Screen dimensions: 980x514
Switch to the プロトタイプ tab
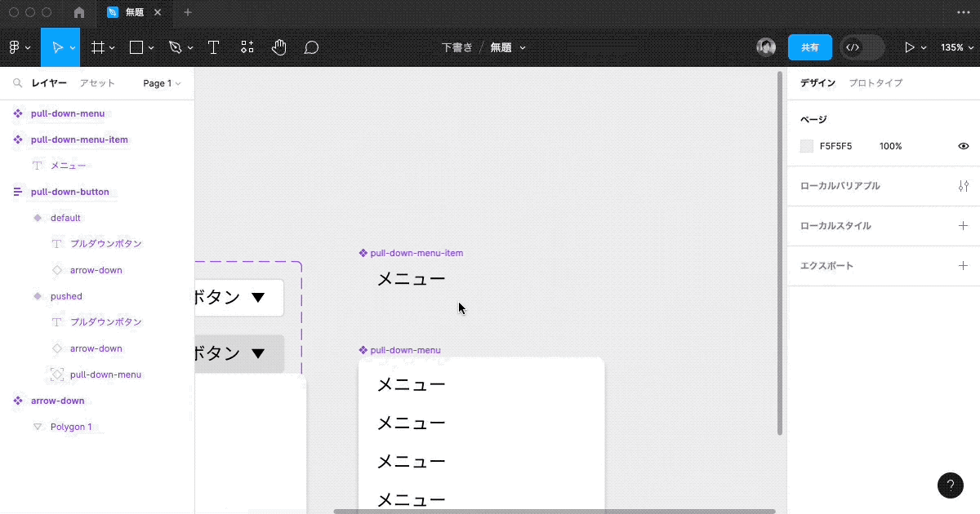click(x=875, y=83)
